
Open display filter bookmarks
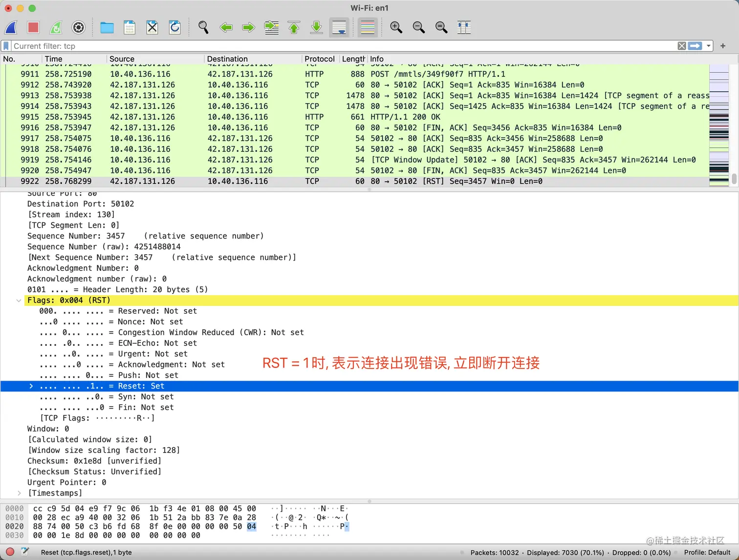coord(6,46)
